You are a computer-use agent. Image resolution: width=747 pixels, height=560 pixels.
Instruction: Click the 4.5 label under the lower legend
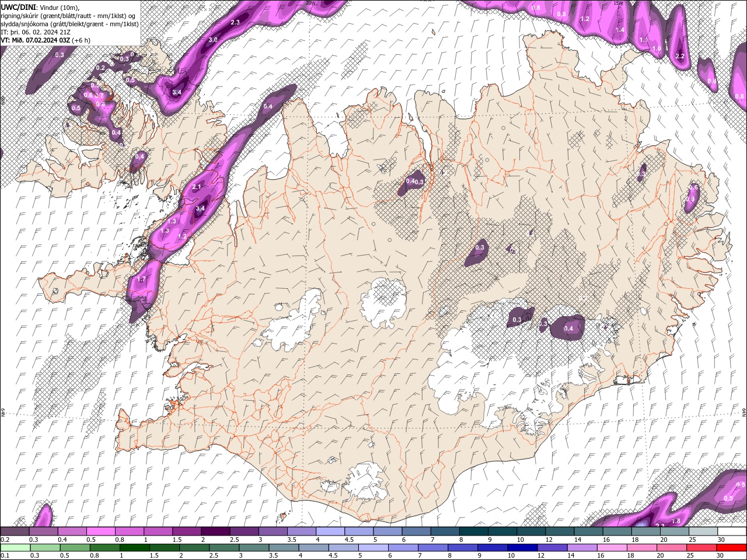click(333, 556)
